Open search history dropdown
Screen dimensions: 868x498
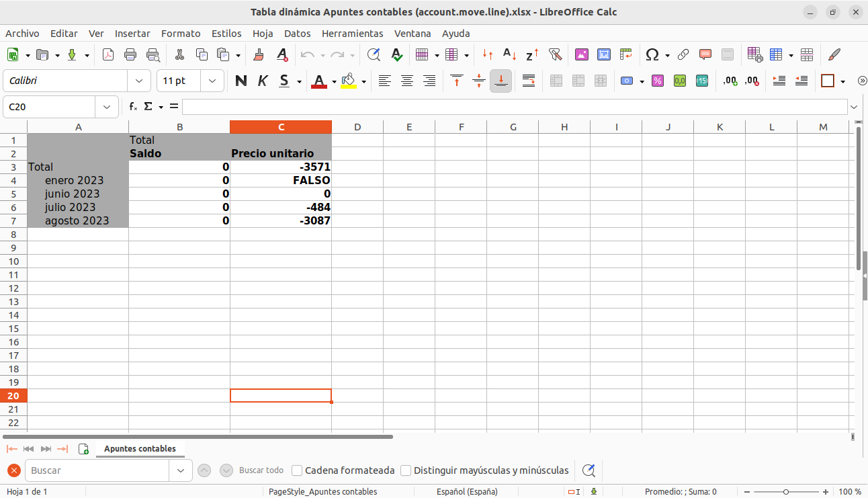[180, 470]
